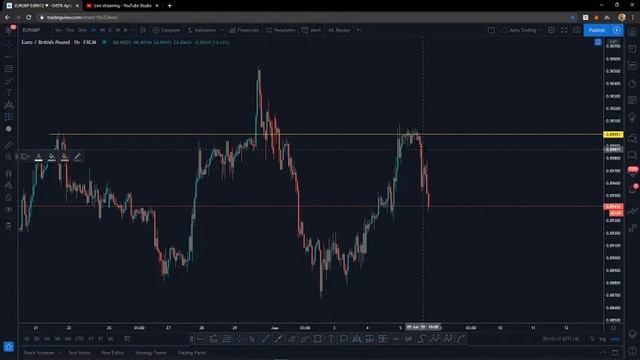This screenshot has height=360, width=640.
Task: Expand the Indicators favorites dropdown arrow
Action: coord(222,30)
